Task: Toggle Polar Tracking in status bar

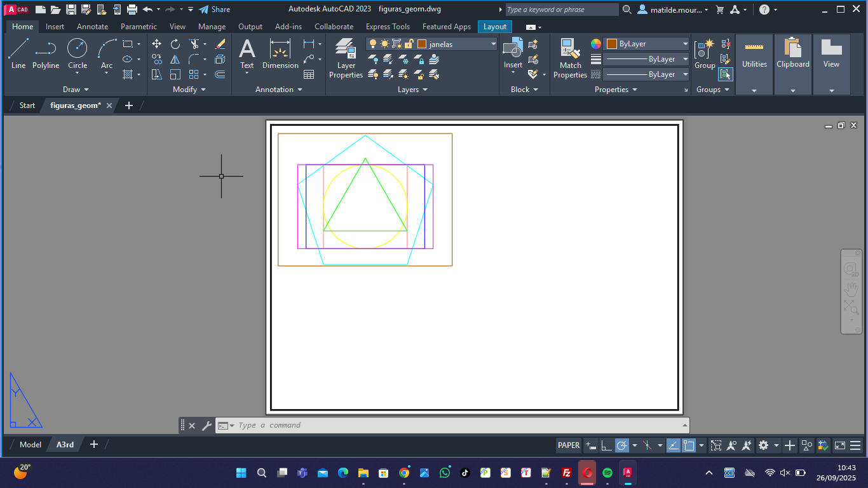Action: coord(621,445)
